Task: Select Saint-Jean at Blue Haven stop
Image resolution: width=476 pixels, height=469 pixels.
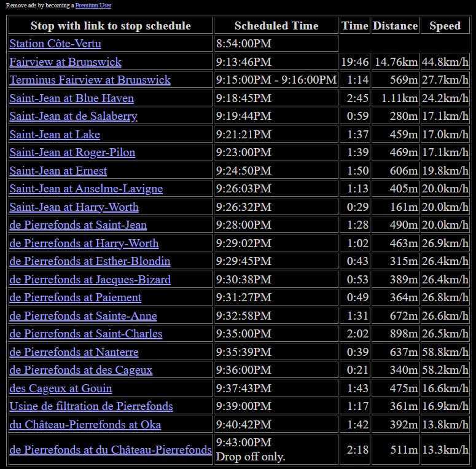Action: (x=71, y=98)
